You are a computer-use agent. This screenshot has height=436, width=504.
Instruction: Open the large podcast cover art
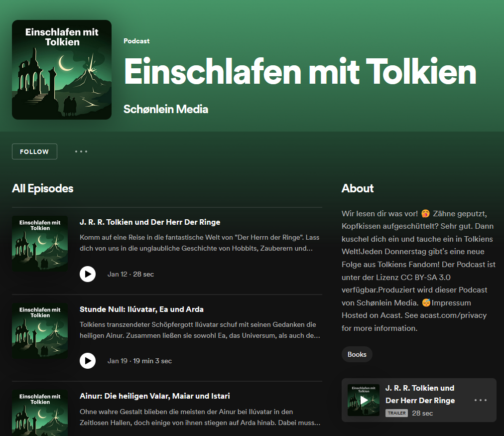tap(62, 70)
